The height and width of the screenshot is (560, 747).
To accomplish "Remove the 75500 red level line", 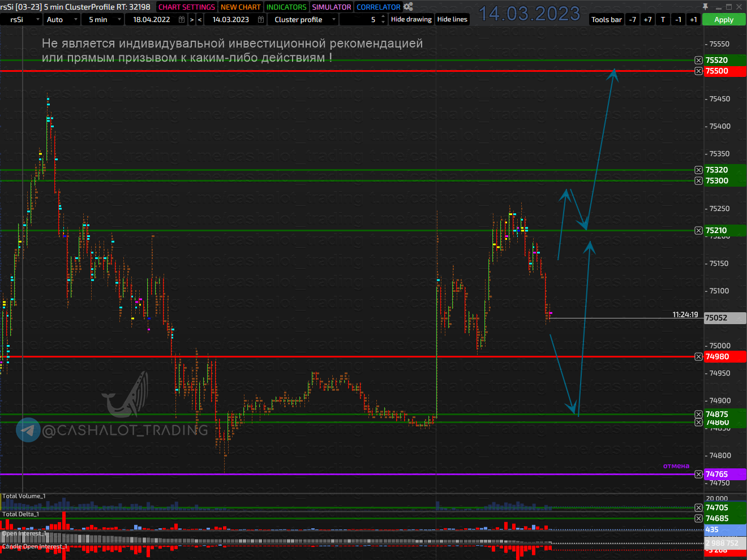I will click(698, 71).
